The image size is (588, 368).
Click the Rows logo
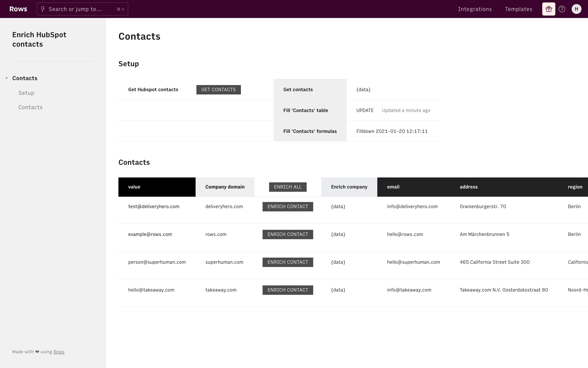point(18,9)
